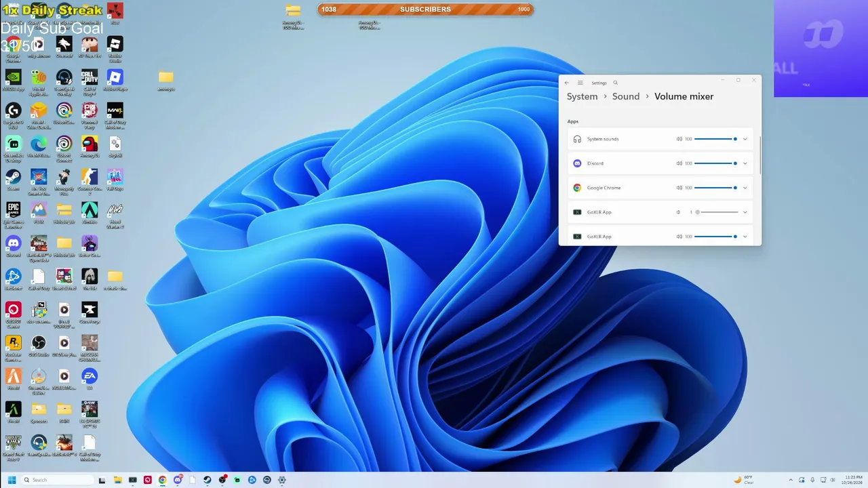
Task: Open the Settings navigation hamburger menu
Action: (x=580, y=83)
